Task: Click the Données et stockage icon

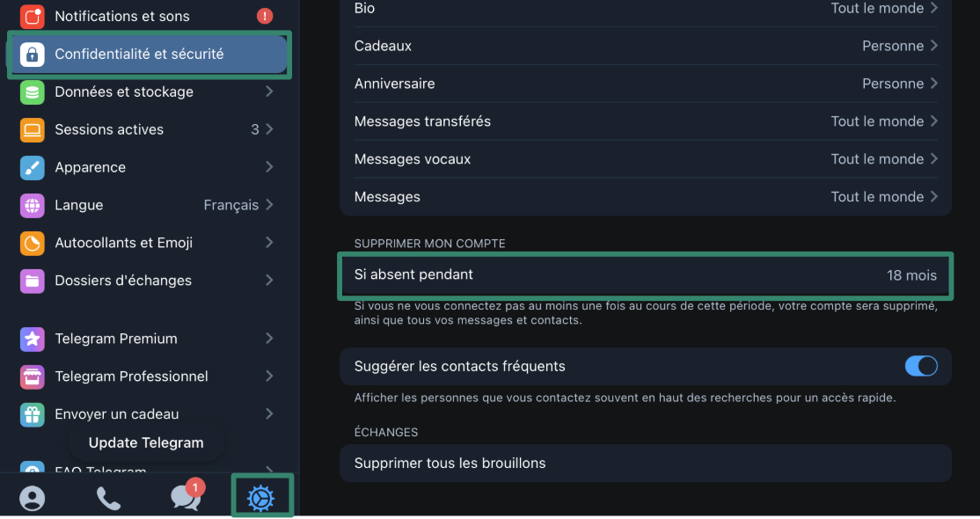Action: pyautogui.click(x=33, y=92)
